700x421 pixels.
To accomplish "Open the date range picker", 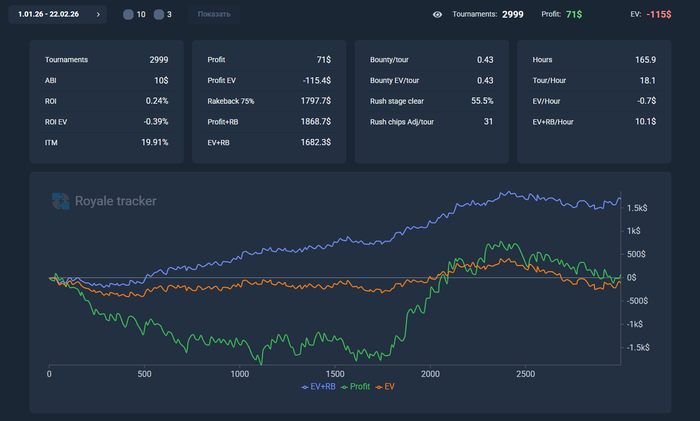I will click(50, 15).
